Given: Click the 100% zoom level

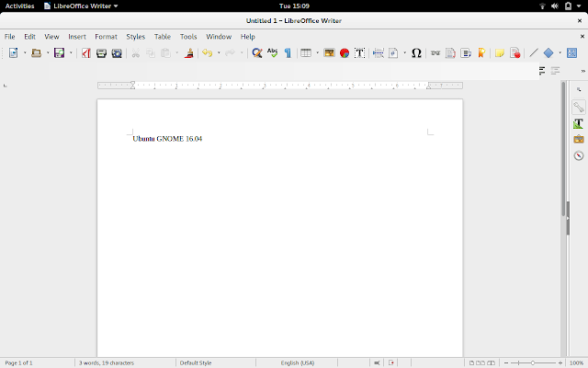Looking at the screenshot, I should (576, 363).
